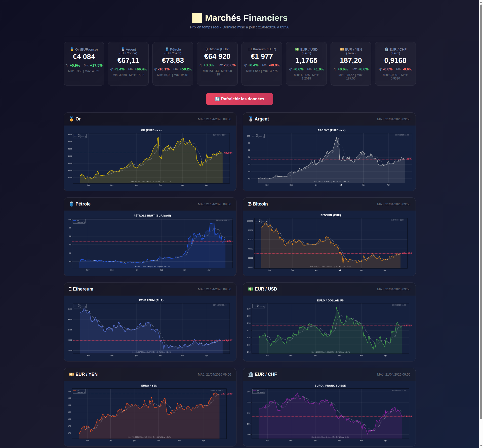Screen dimensions: 483x448
Task: Click the gold medal icon in Or card
Action: pyautogui.click(x=72, y=49)
